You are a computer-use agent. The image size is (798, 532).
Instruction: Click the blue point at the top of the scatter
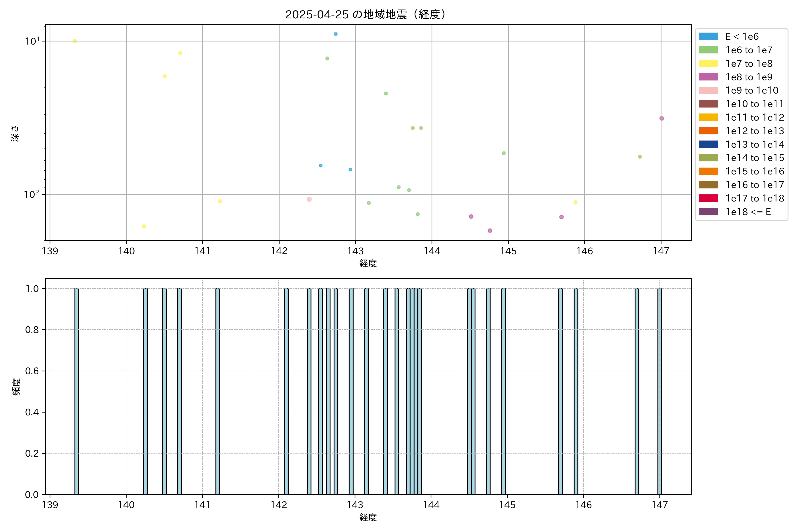[x=336, y=34]
